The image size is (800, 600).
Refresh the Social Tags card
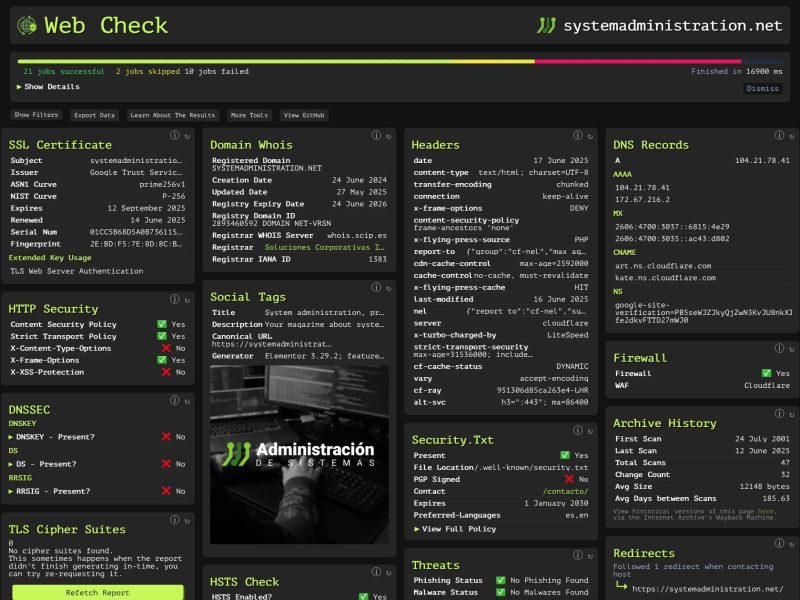pos(389,288)
